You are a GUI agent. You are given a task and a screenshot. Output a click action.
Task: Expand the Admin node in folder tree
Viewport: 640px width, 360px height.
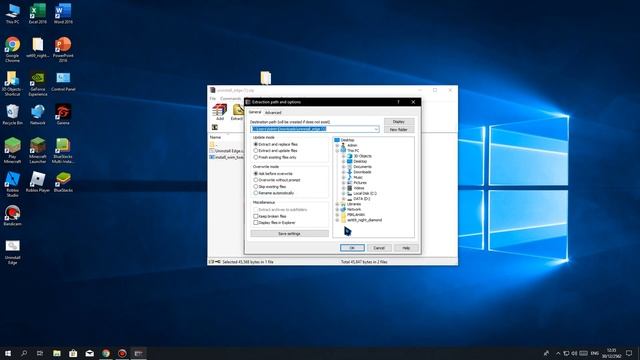338,145
